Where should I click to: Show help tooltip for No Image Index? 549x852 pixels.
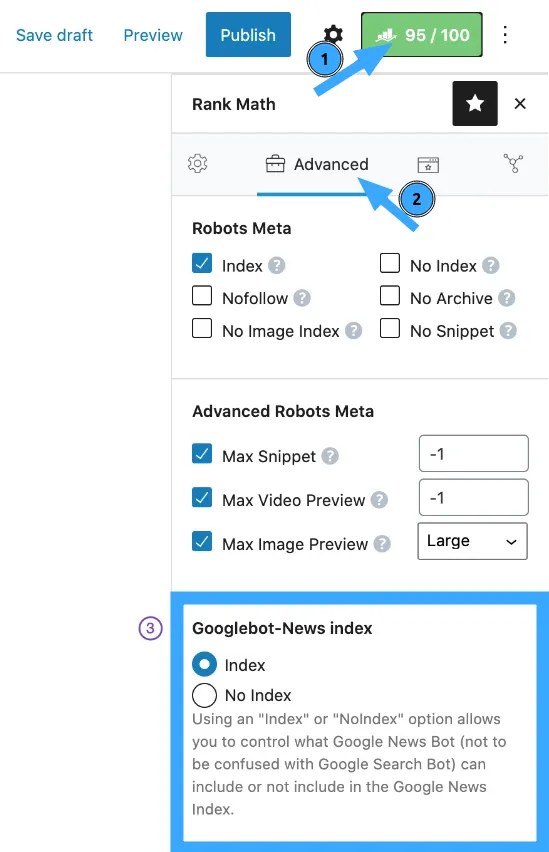[353, 331]
